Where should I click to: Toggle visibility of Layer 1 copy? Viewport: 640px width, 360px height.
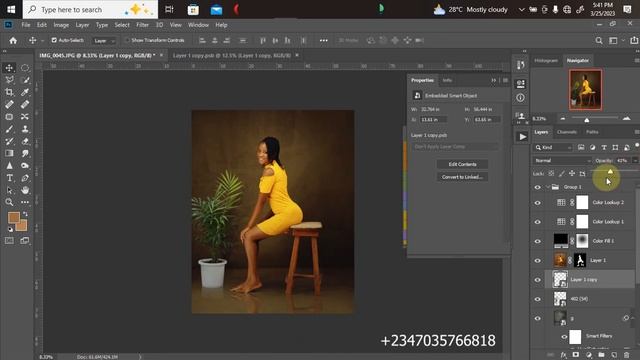pos(538,280)
